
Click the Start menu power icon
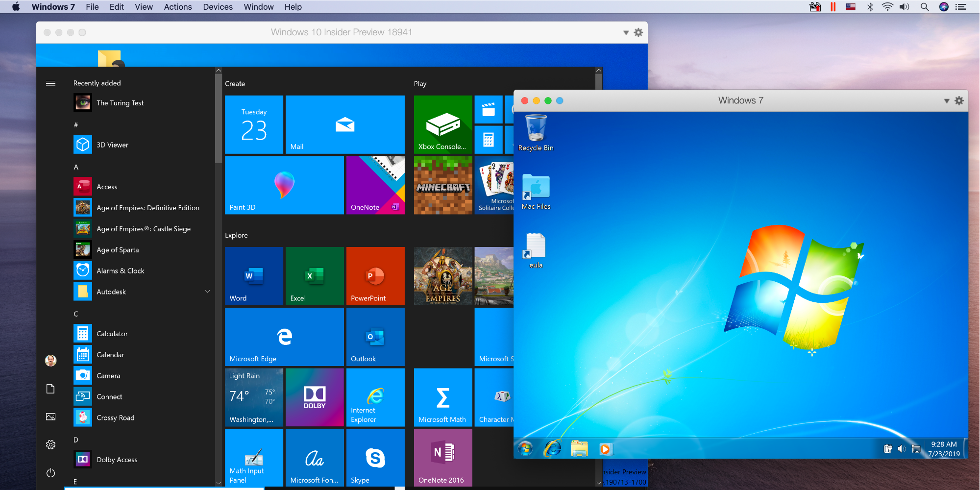pos(50,473)
